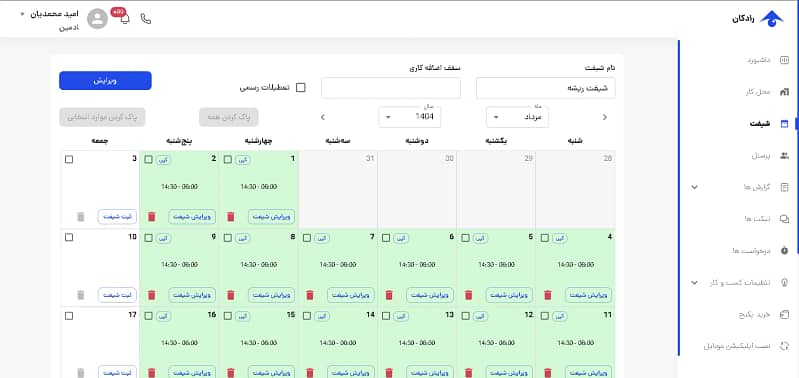Screen dimensions: 799x378
Task: Click the phone icon in header
Action: coord(146,19)
